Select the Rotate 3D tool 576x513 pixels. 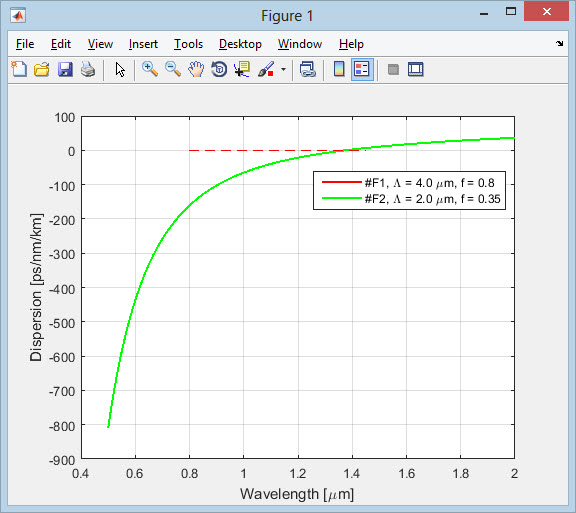[x=219, y=69]
